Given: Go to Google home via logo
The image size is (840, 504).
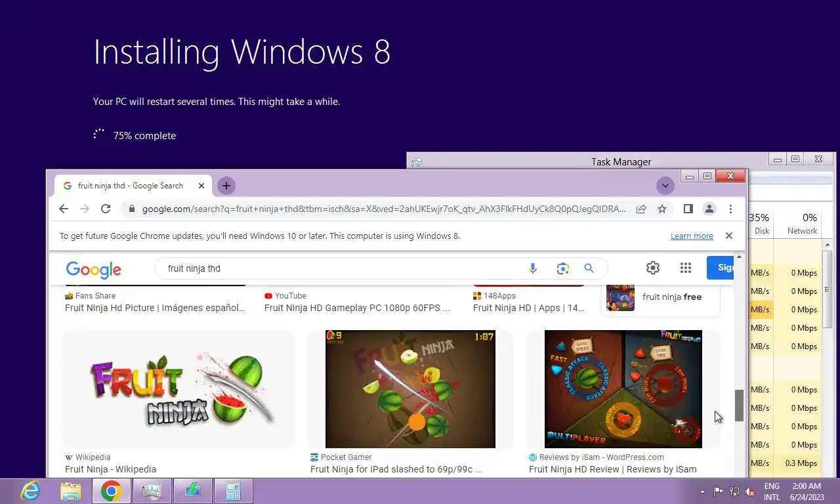Looking at the screenshot, I should tap(94, 269).
